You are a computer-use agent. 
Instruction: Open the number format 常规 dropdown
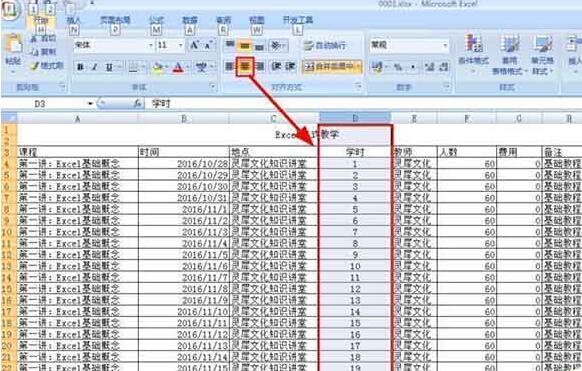[x=445, y=45]
